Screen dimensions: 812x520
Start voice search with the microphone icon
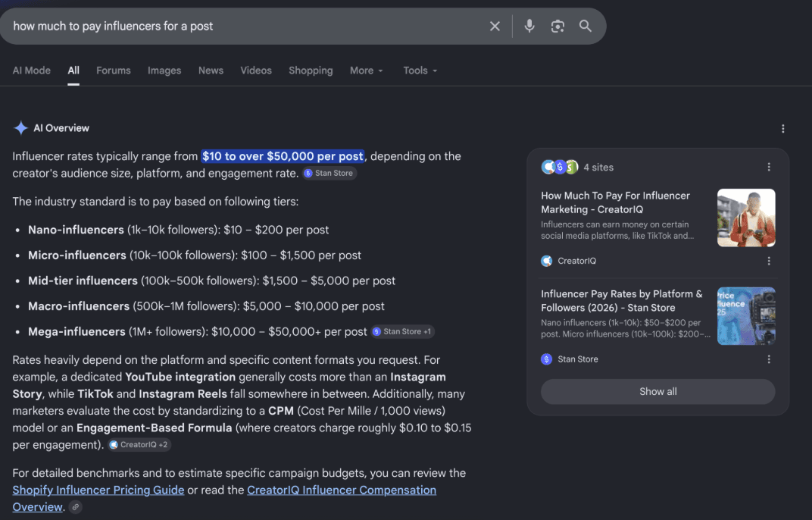(x=529, y=26)
